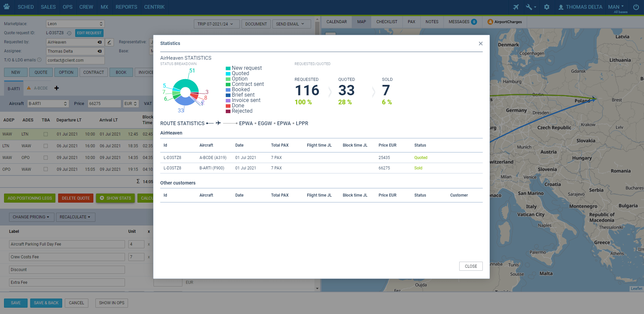Open the wrench tools menu
The image size is (644, 314).
(x=530, y=7)
